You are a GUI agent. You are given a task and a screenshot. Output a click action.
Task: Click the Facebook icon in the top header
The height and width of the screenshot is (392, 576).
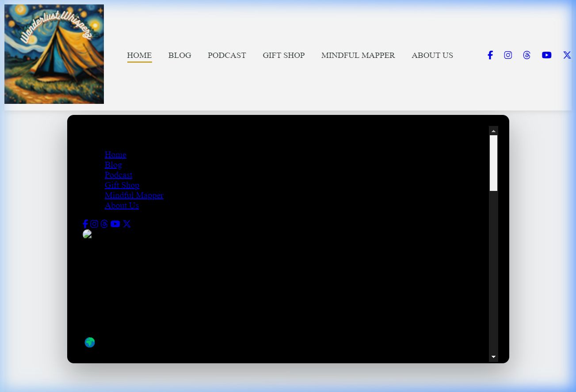tap(490, 55)
